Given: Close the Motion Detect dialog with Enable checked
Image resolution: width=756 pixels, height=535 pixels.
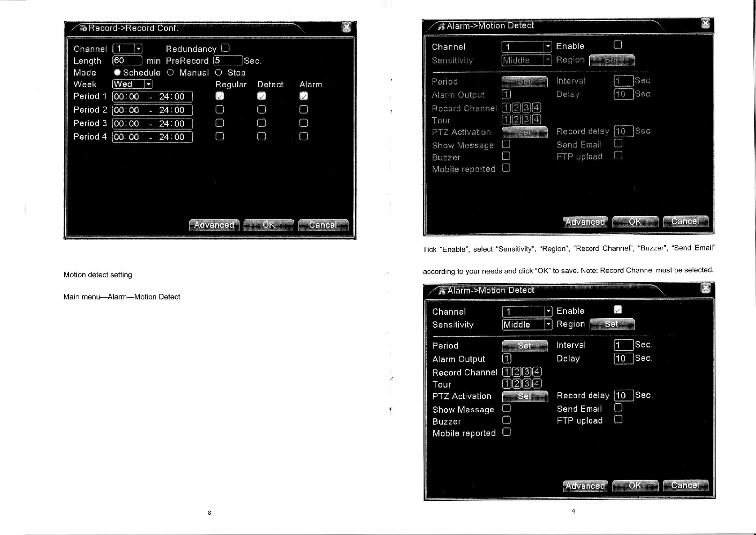Looking at the screenshot, I should [x=706, y=288].
